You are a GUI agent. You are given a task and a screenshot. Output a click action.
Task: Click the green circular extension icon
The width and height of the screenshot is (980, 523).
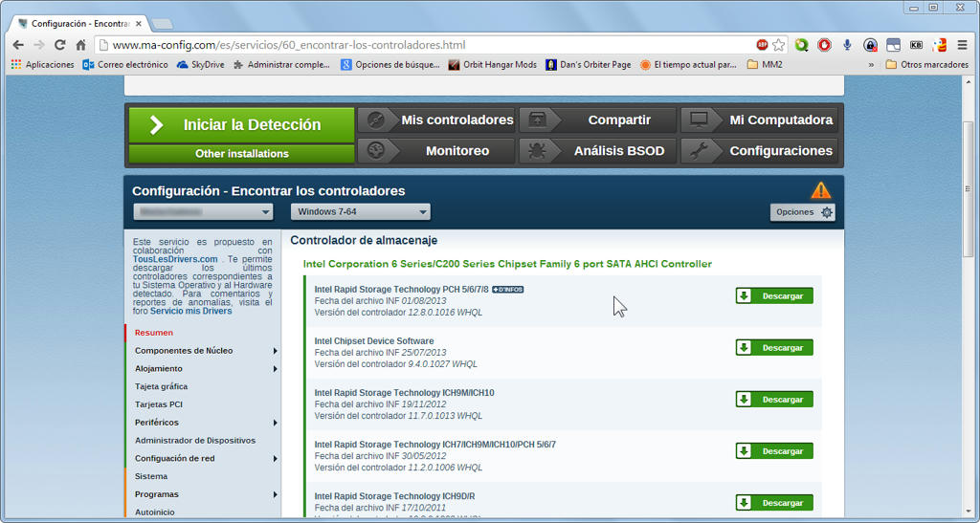point(801,45)
